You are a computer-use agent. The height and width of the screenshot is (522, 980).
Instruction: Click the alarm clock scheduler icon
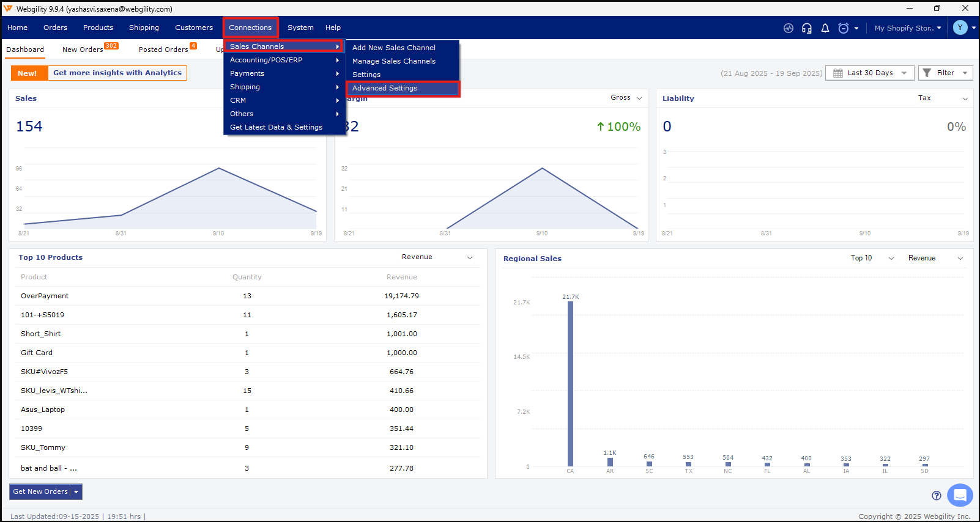(844, 28)
